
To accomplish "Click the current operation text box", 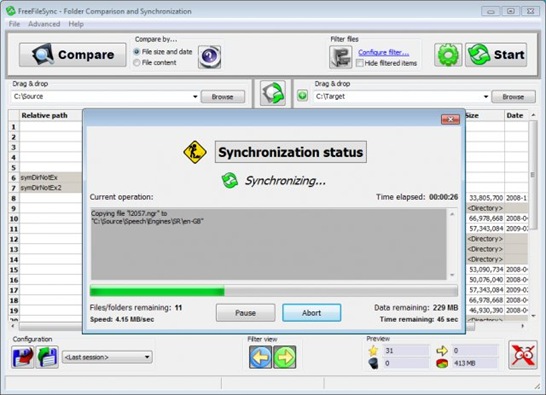I will (x=268, y=244).
